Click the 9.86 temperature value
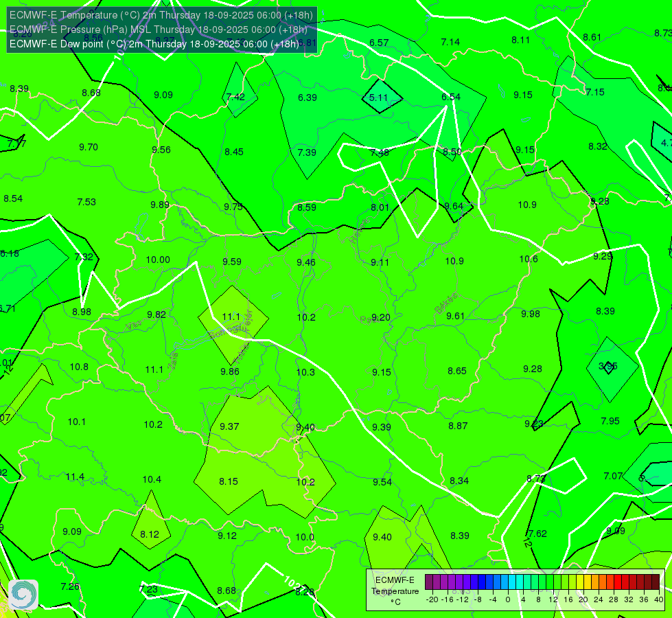The image size is (672, 618). pyautogui.click(x=230, y=371)
